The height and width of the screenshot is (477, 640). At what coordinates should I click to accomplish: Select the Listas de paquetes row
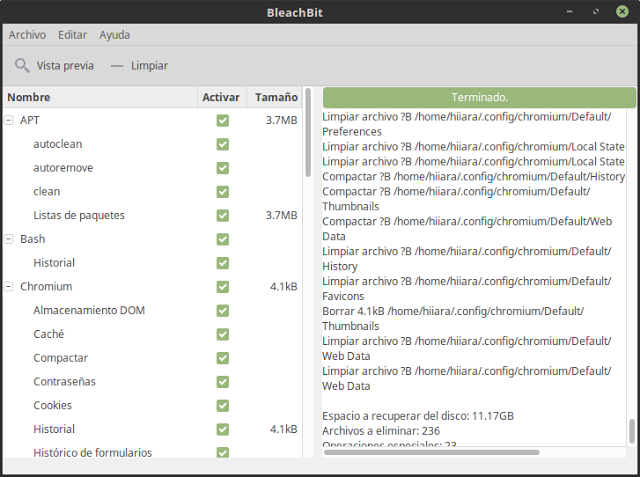pos(78,215)
